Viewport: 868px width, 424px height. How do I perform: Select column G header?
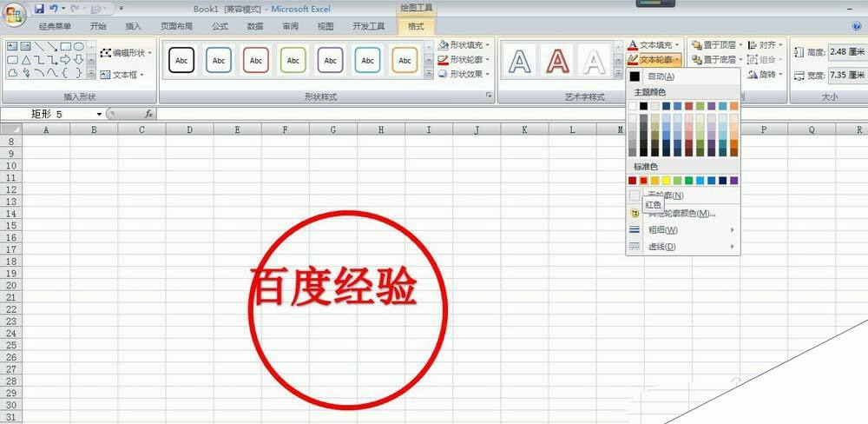coord(333,129)
